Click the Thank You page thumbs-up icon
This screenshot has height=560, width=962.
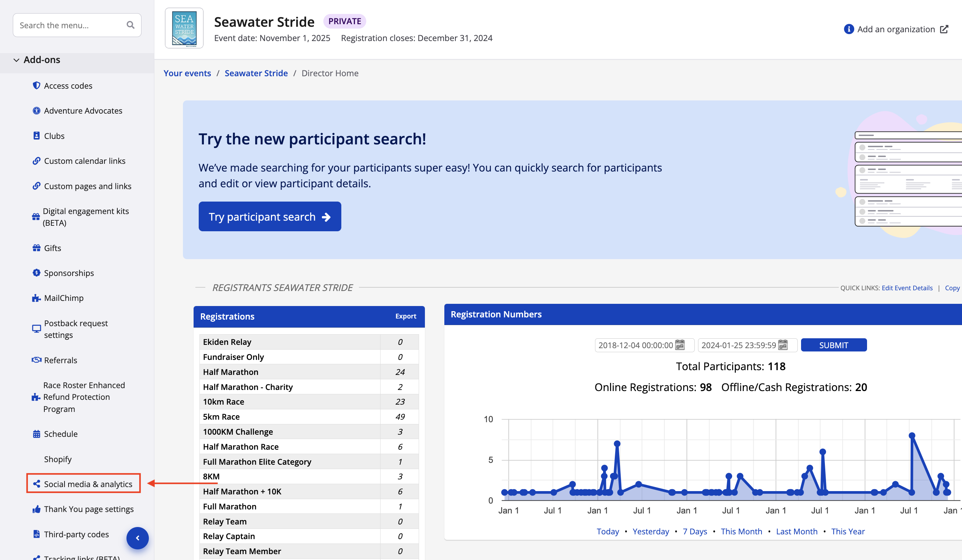(36, 509)
